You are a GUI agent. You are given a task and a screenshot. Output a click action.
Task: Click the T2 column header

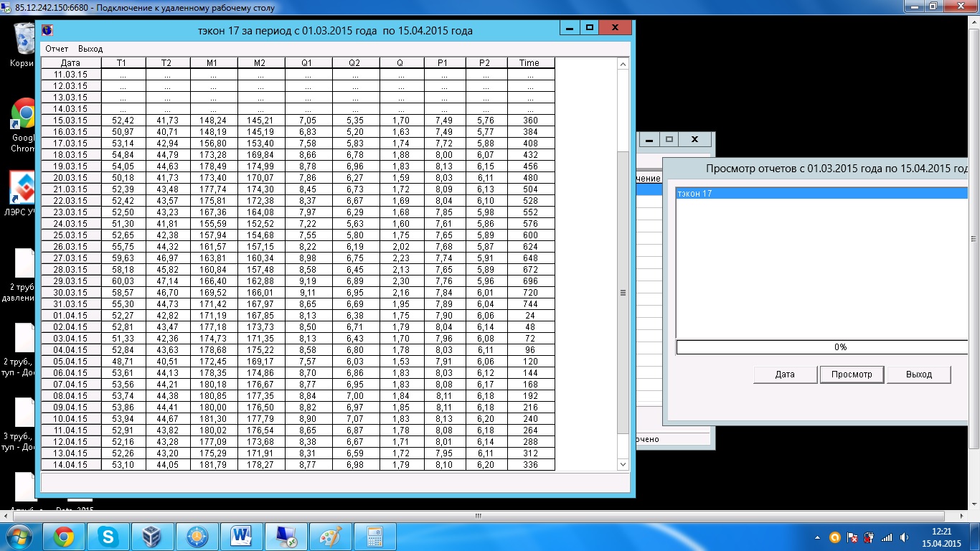point(167,63)
